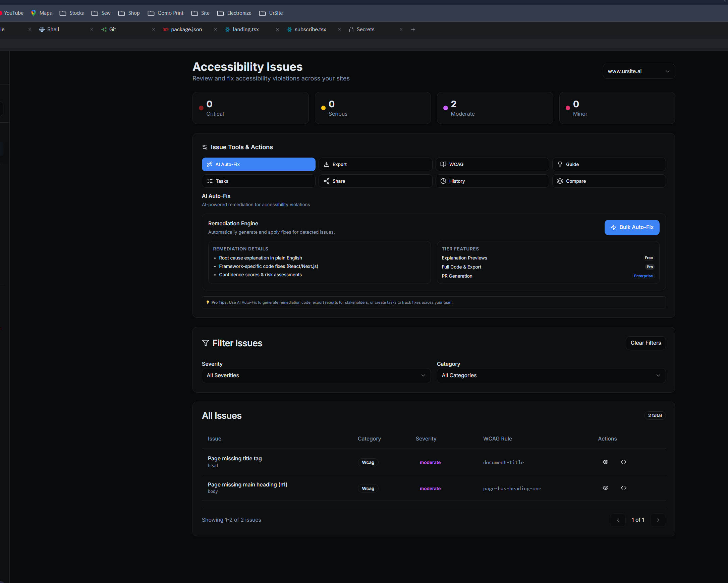This screenshot has width=728, height=583.
Task: Toggle code view for document-title issue
Action: 624,462
